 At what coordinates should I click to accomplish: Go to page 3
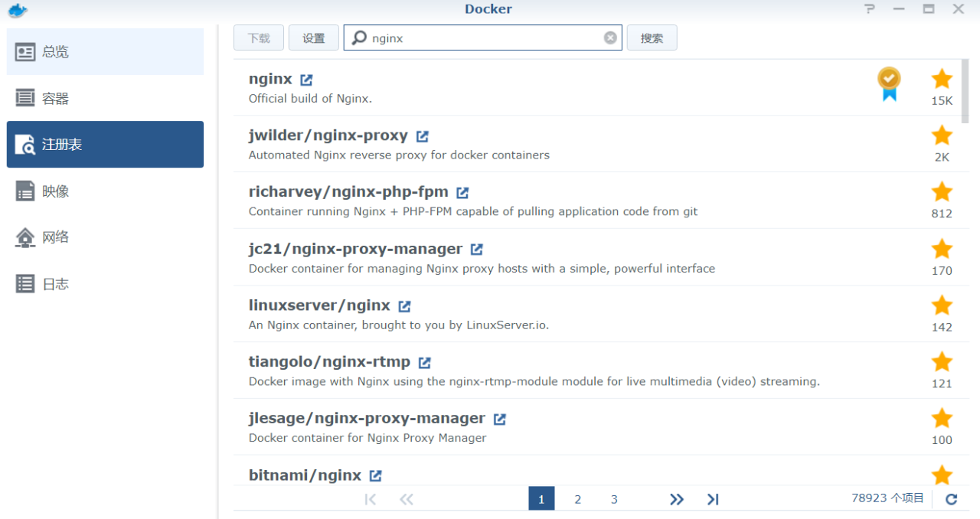pyautogui.click(x=614, y=499)
